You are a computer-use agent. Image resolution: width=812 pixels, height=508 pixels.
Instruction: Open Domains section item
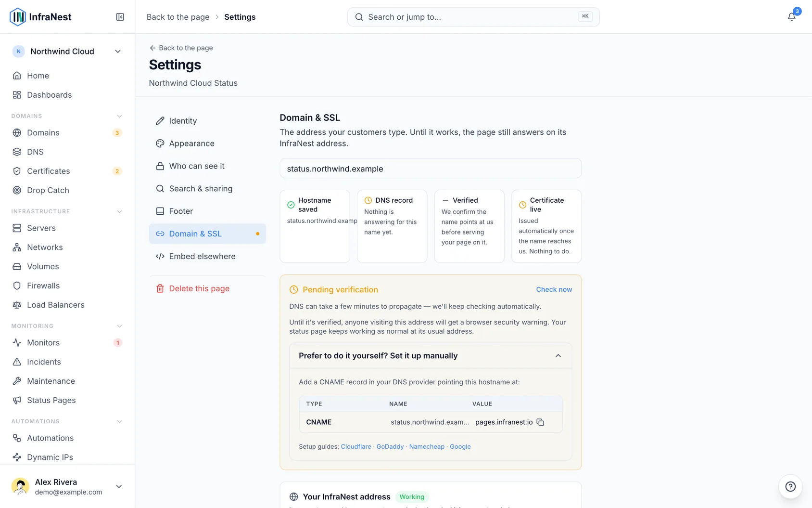[67, 132]
